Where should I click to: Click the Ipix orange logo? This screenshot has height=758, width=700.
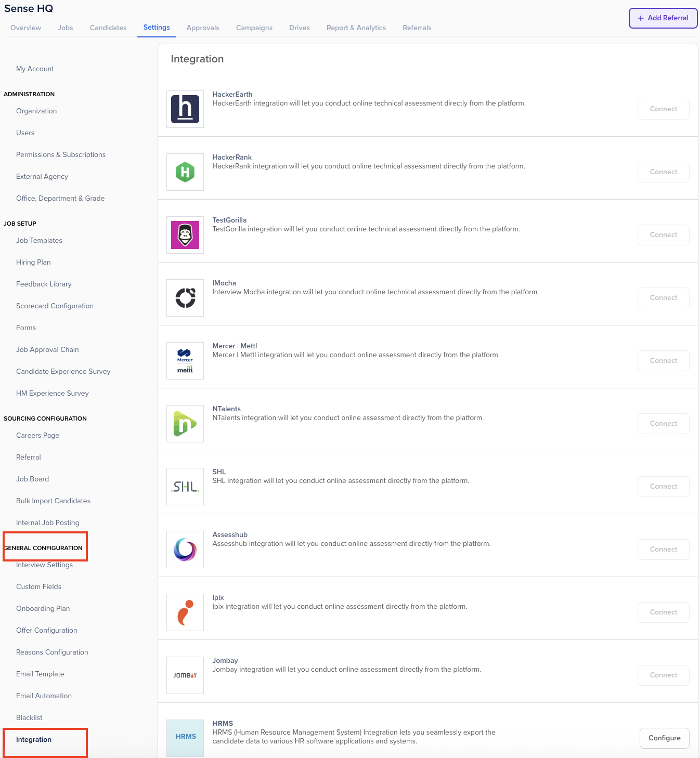185,612
